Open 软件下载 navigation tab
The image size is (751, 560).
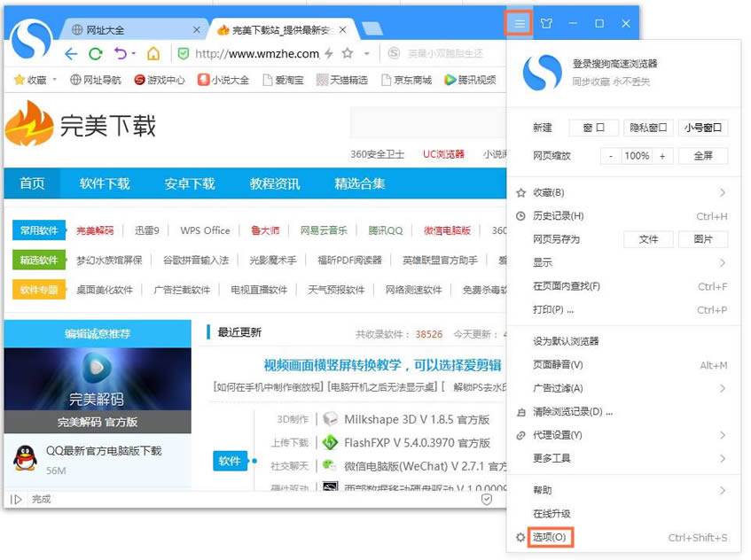(x=105, y=183)
